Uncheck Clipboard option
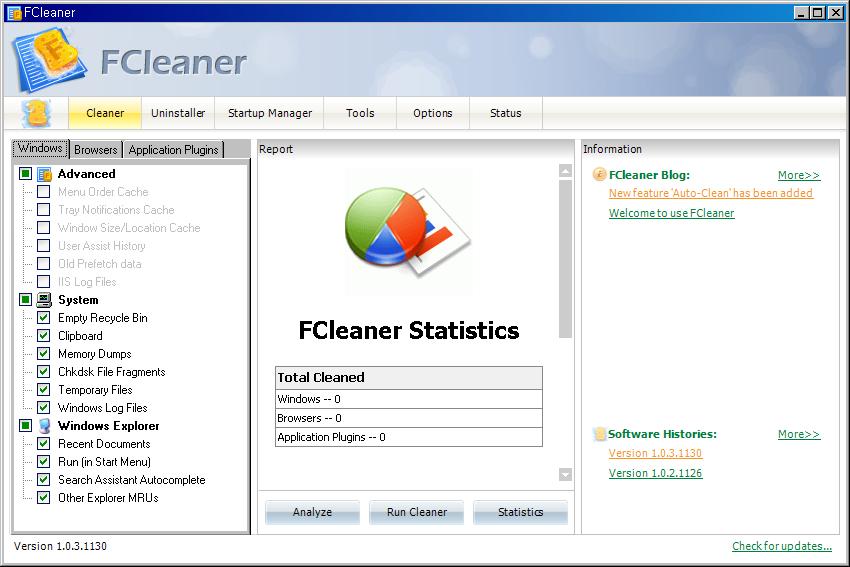 click(43, 335)
